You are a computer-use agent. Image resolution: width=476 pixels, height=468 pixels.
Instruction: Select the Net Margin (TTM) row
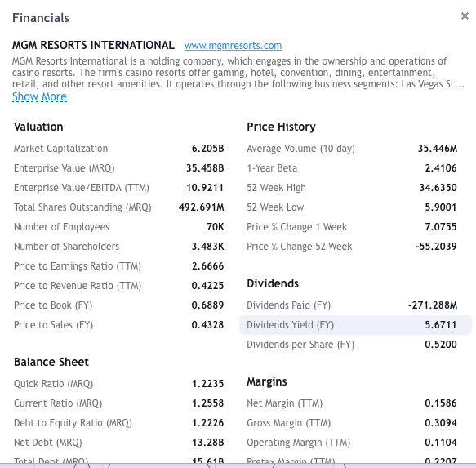355,403
